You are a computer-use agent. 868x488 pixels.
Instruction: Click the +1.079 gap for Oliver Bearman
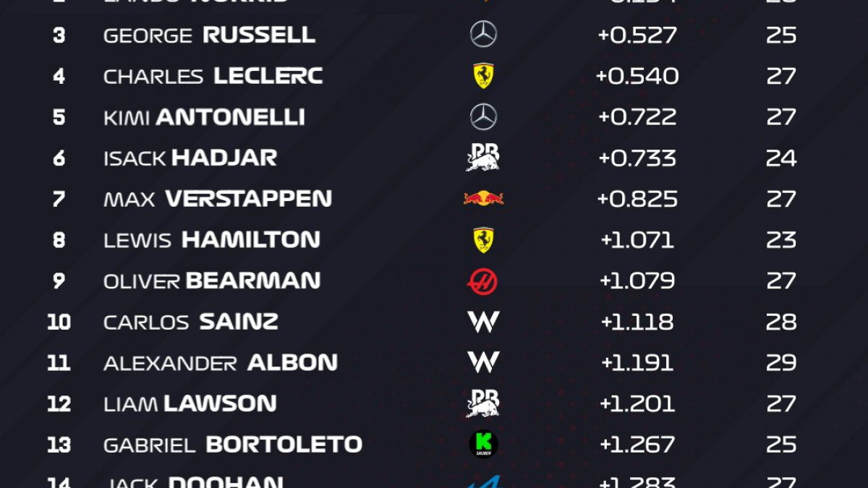tap(637, 281)
